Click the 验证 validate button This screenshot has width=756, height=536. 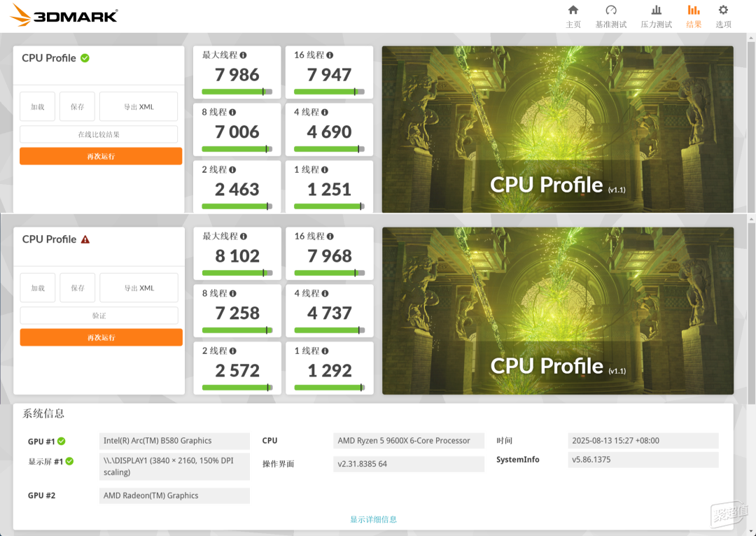(x=99, y=316)
